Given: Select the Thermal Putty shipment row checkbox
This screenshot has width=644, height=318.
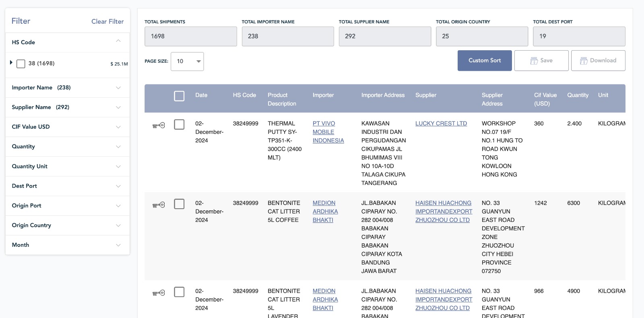Looking at the screenshot, I should (179, 125).
